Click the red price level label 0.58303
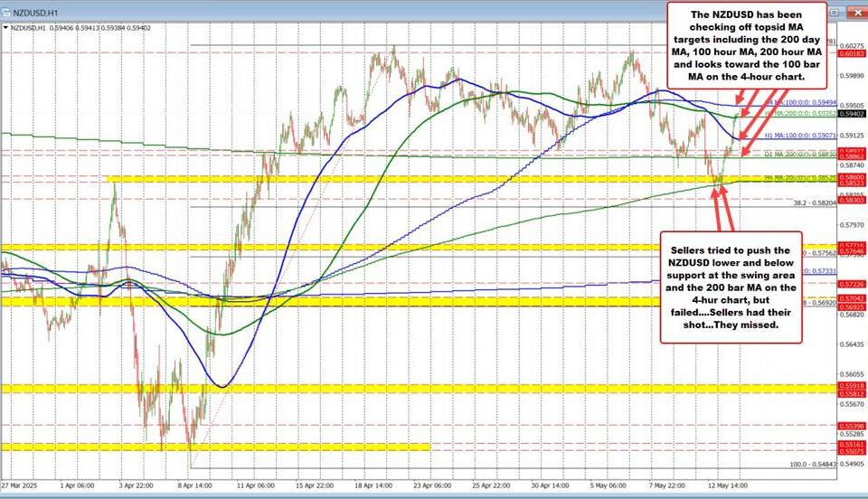Viewport: 868px width, 499px height. [852, 201]
